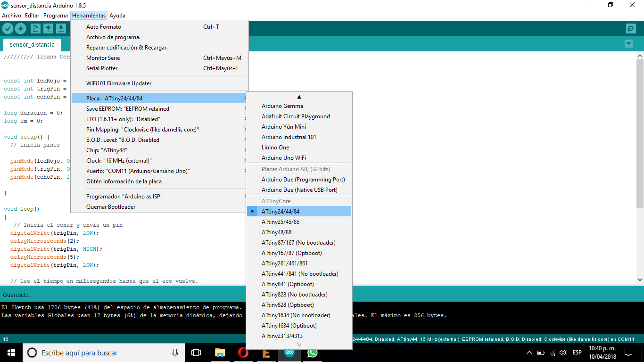
Task: Select ATtiny25/45/85 board
Action: tap(299, 222)
